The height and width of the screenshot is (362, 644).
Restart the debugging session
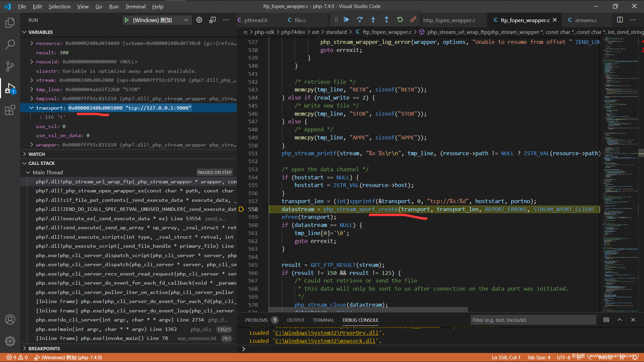(400, 20)
